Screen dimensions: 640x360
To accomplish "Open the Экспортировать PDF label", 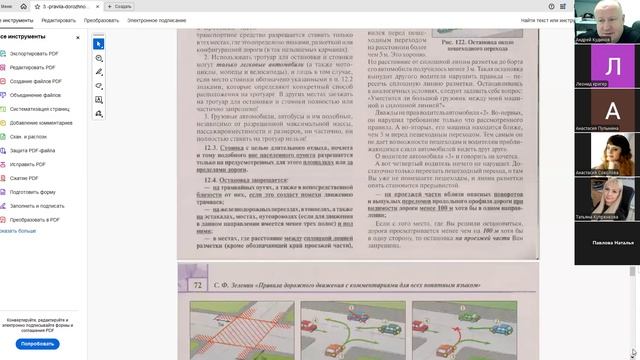I will [x=34, y=53].
